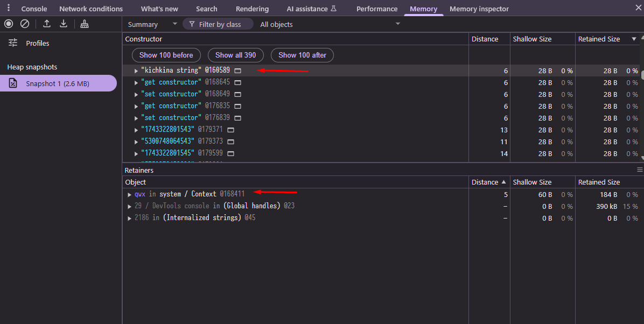Sort Retainers by Retained Size header
The image size is (644, 324).
pos(610,182)
